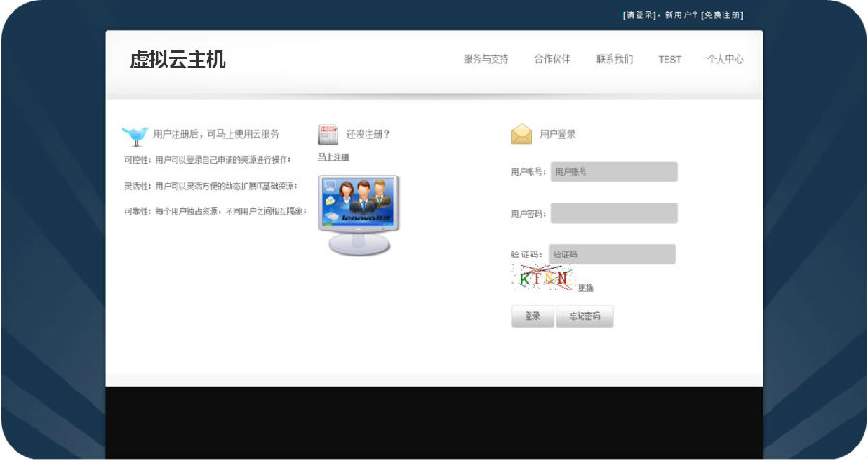This screenshot has width=868, height=460.
Task: Select the TEST navigation item
Action: point(669,59)
